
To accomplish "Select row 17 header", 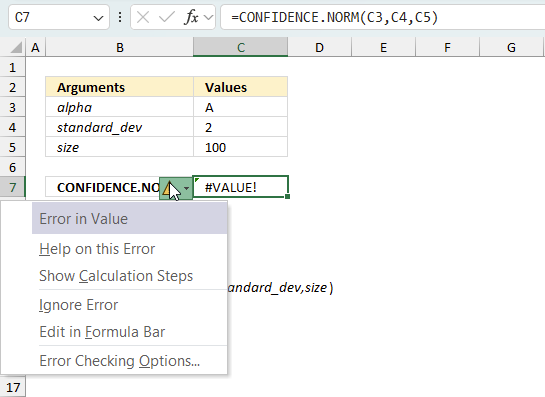I will (x=13, y=387).
